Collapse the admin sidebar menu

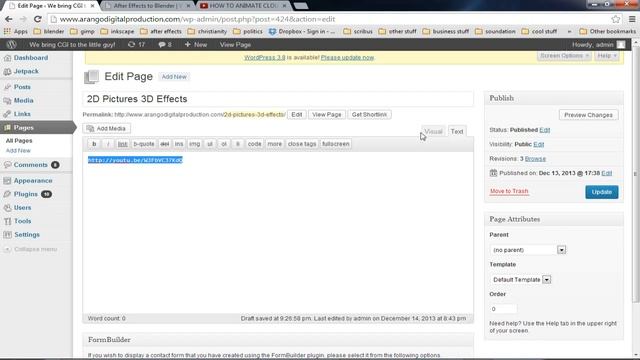click(x=31, y=249)
